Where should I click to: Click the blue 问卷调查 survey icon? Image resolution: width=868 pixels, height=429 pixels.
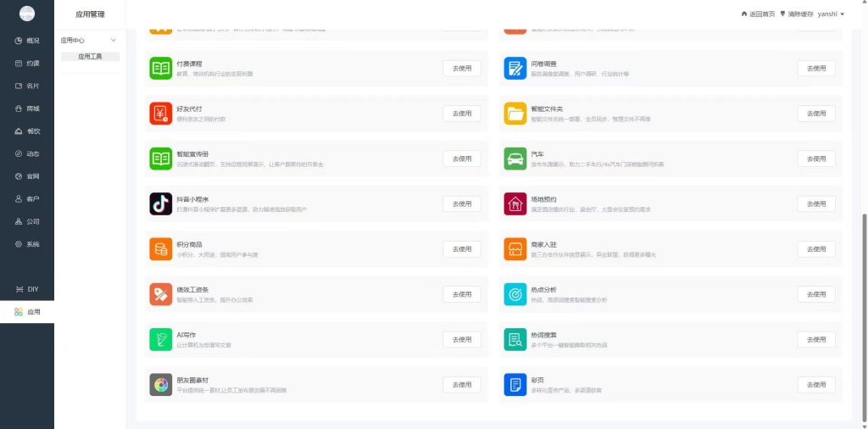515,68
